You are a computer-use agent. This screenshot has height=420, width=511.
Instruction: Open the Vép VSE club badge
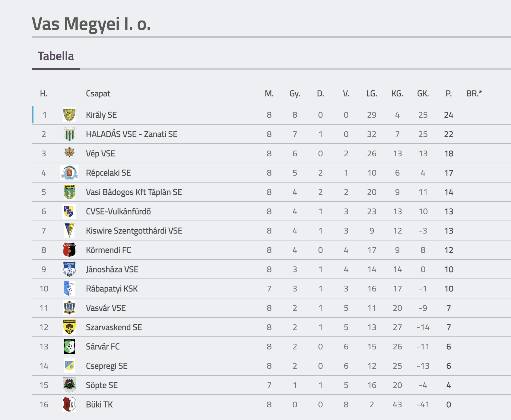(x=69, y=153)
